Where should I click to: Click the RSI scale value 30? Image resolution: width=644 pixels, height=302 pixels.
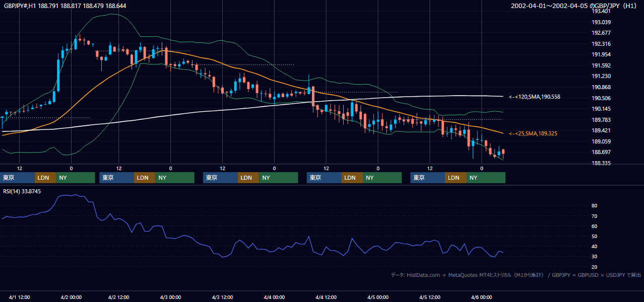(595, 257)
